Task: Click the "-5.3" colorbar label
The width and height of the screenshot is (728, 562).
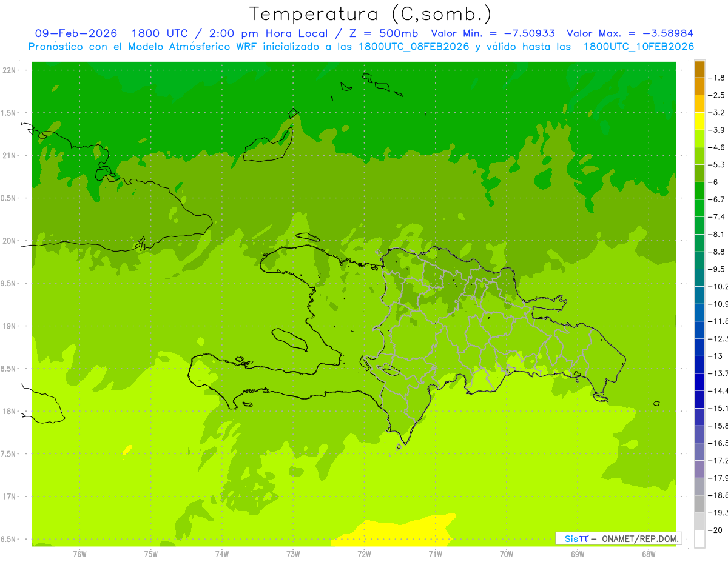Action: pos(716,165)
